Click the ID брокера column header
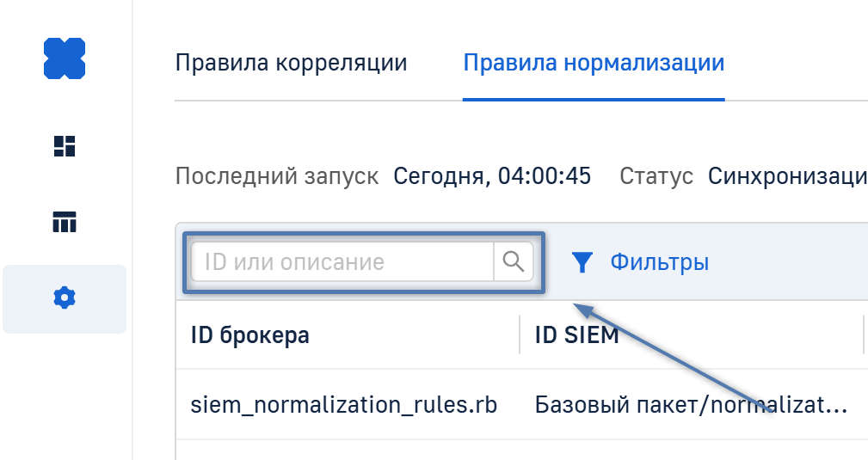 (x=250, y=334)
